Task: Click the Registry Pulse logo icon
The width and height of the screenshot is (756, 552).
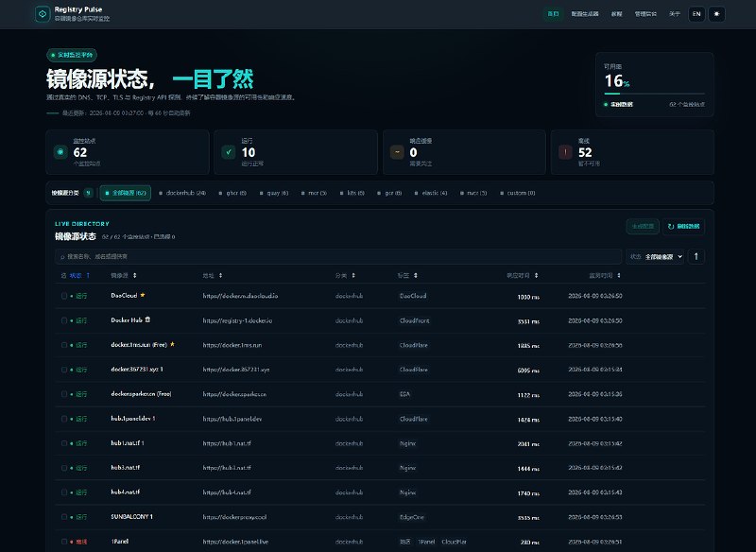Action: click(43, 14)
